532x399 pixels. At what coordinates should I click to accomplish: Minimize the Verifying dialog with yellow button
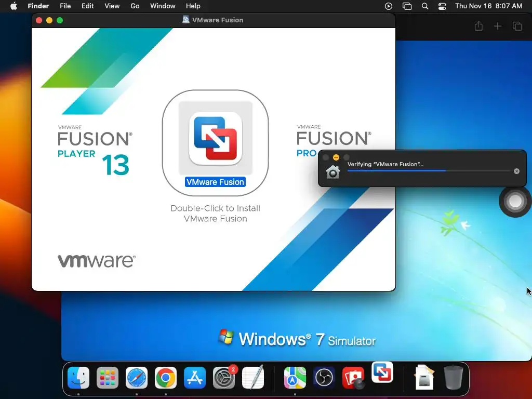pos(336,157)
